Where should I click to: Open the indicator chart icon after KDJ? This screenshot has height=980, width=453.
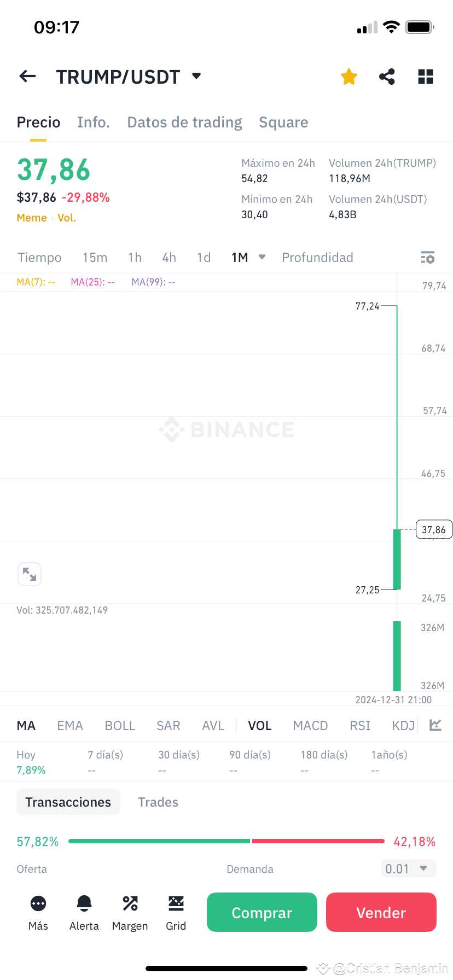click(x=435, y=725)
